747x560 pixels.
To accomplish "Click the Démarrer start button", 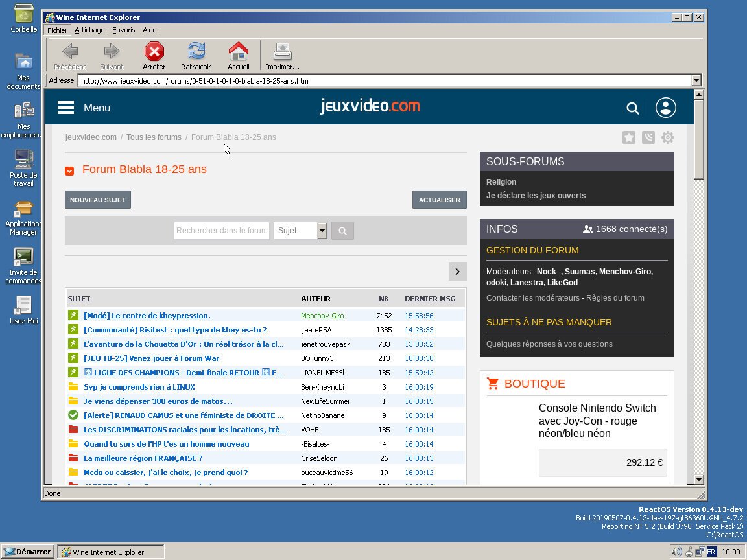I will [27, 552].
